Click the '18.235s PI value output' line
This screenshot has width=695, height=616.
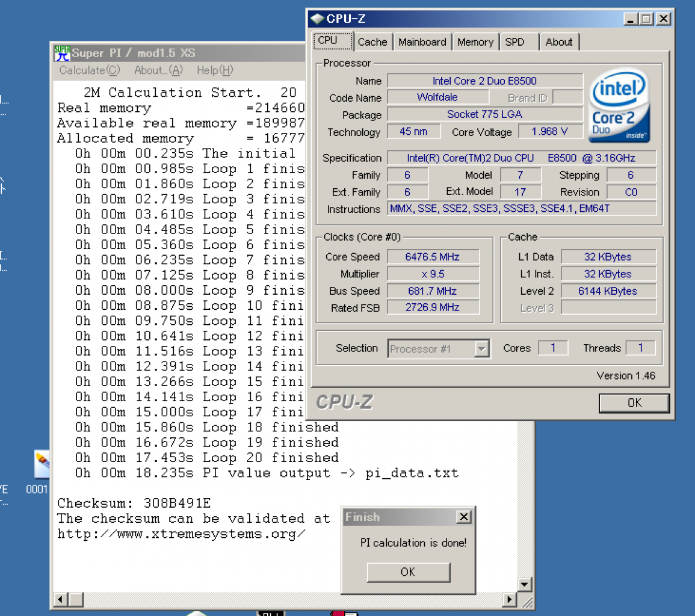click(x=267, y=473)
